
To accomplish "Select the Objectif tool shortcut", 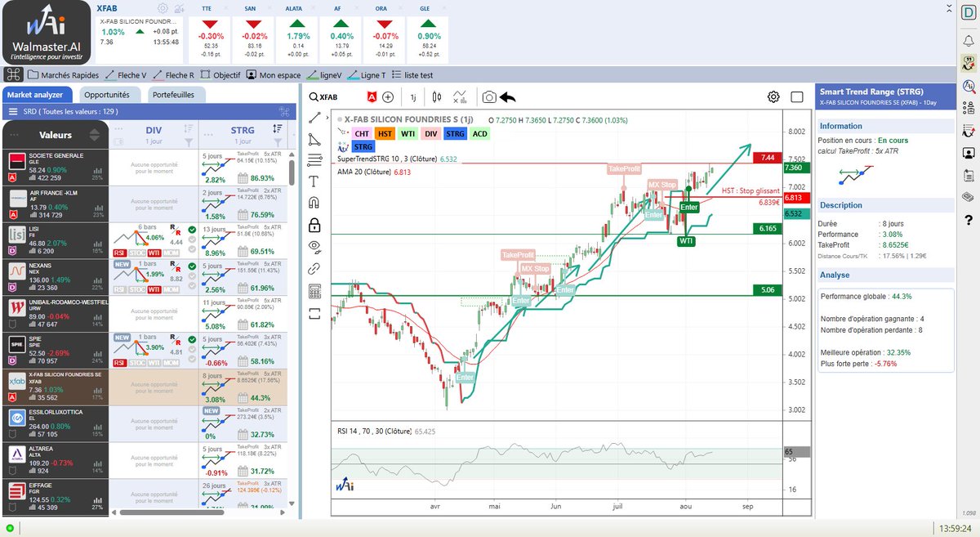I will [x=220, y=74].
